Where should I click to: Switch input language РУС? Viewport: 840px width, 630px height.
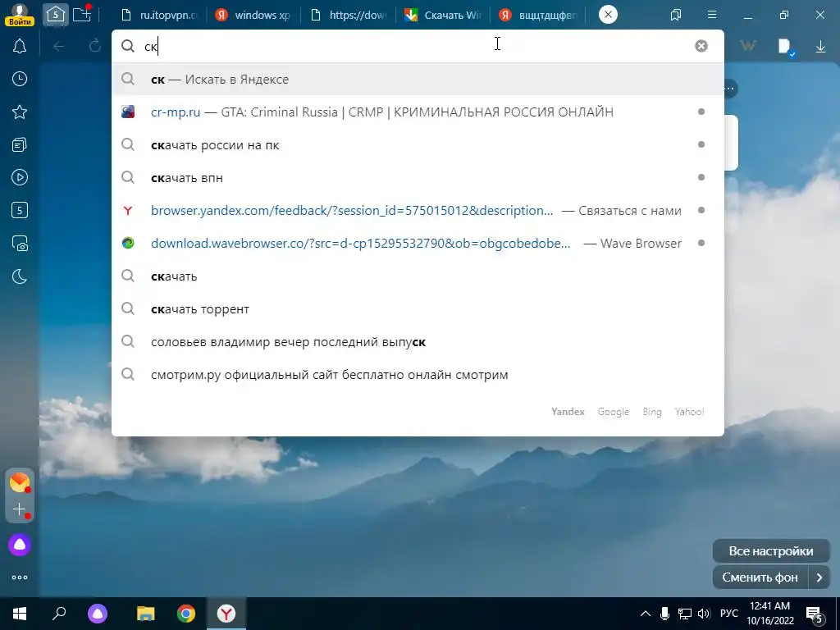[728, 614]
